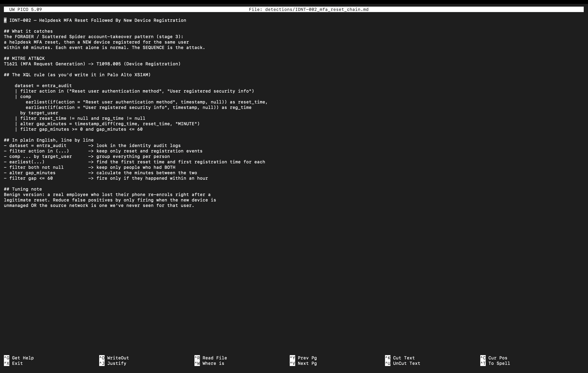The height and width of the screenshot is (373, 588).
Task: Click the '## What it catches' heading
Action: (x=28, y=31)
